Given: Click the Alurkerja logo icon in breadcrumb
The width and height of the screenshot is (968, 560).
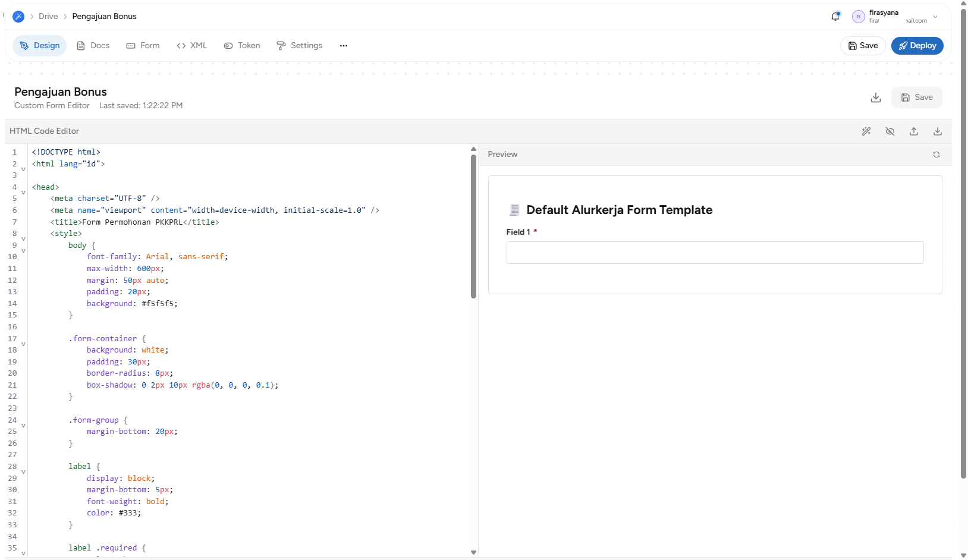Looking at the screenshot, I should coord(18,17).
